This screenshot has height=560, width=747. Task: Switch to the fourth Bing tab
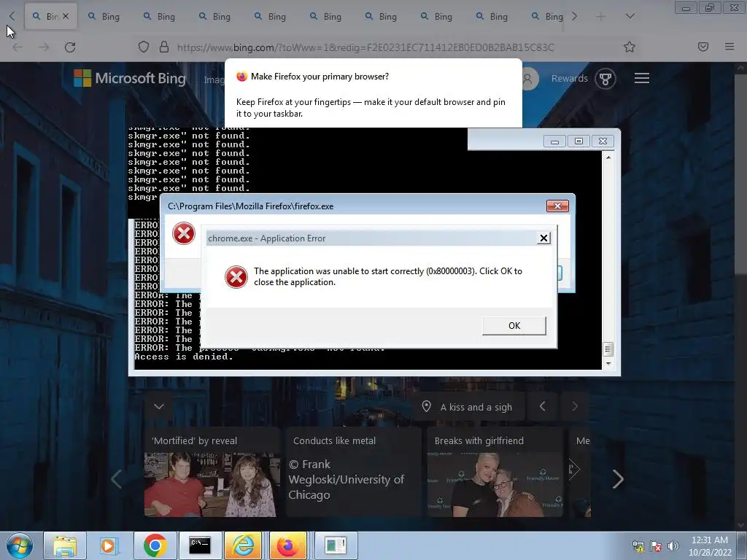tap(215, 17)
